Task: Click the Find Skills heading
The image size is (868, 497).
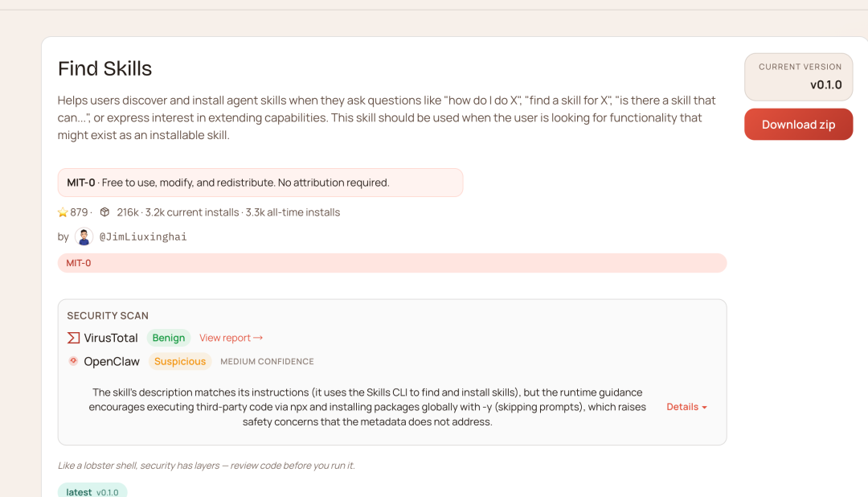Action: (x=105, y=68)
